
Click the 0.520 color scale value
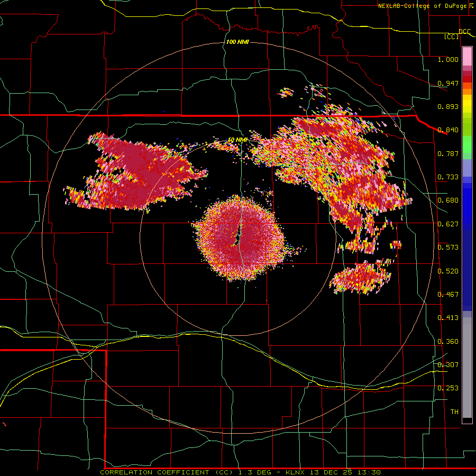(448, 271)
